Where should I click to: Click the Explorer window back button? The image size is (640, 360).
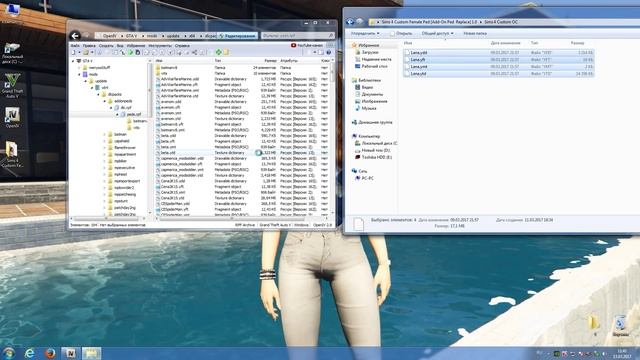350,22
